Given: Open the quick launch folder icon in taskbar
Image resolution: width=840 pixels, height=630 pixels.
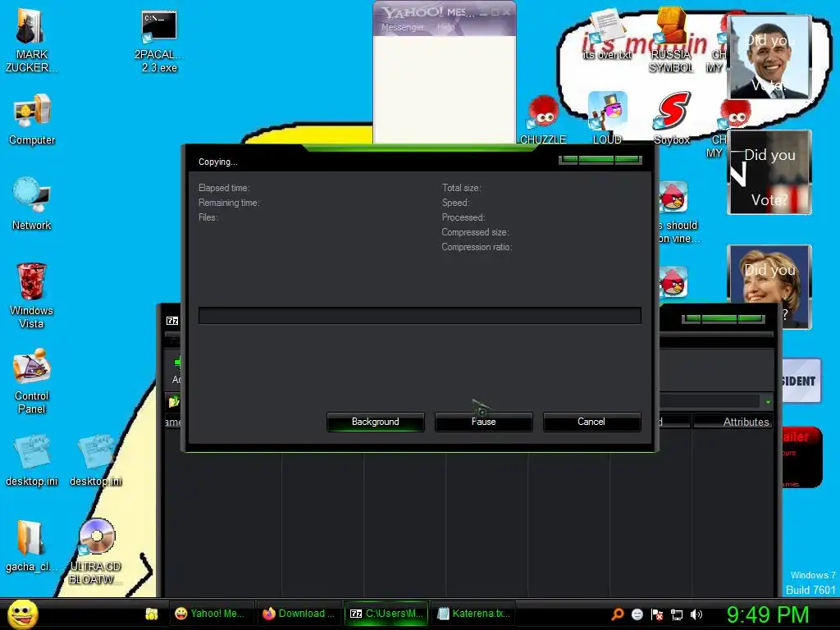Looking at the screenshot, I should [x=152, y=614].
